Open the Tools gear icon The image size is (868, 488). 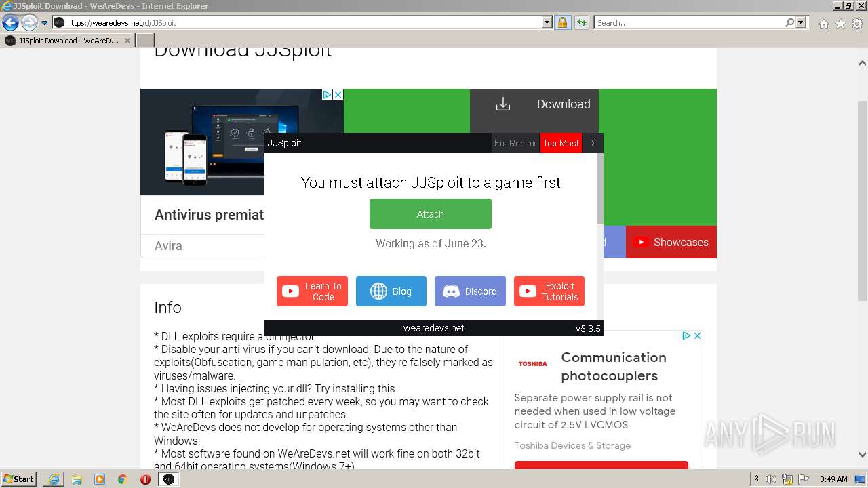point(857,24)
